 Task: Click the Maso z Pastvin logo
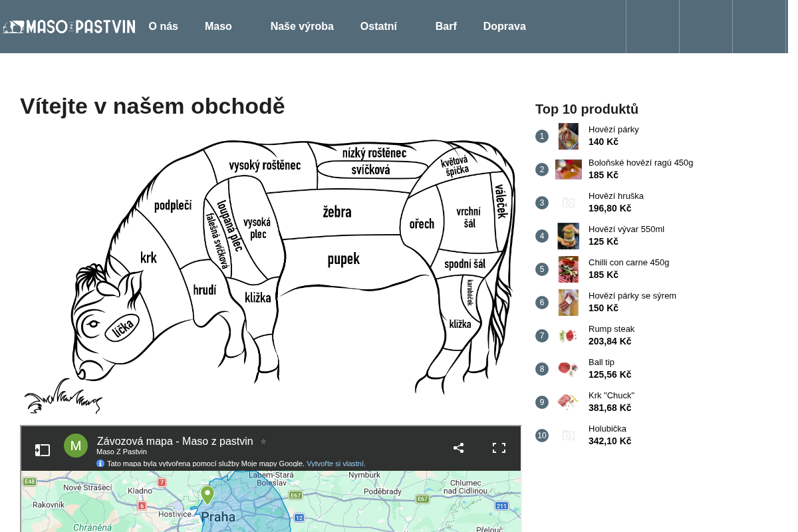[x=69, y=27]
